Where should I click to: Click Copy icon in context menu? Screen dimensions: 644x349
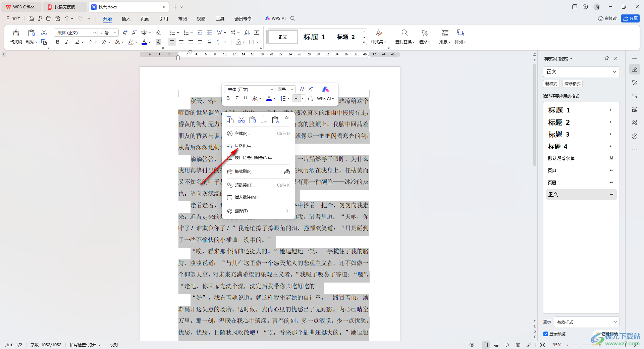(x=230, y=120)
